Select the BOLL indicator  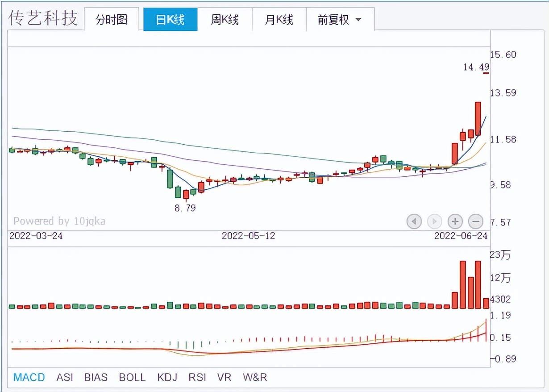132,377
